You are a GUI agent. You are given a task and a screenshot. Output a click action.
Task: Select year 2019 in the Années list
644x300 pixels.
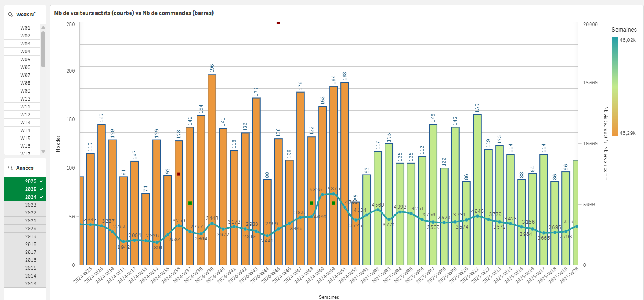25,237
